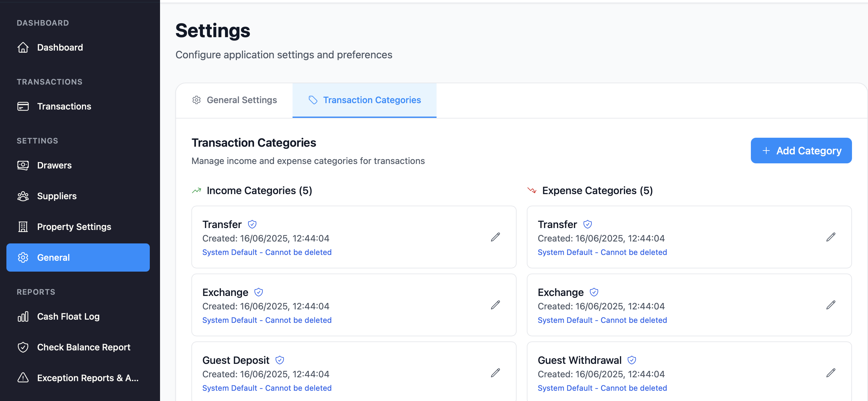Screen dimensions: 868x401
Task: Open the Check Balance Report
Action: [x=83, y=347]
